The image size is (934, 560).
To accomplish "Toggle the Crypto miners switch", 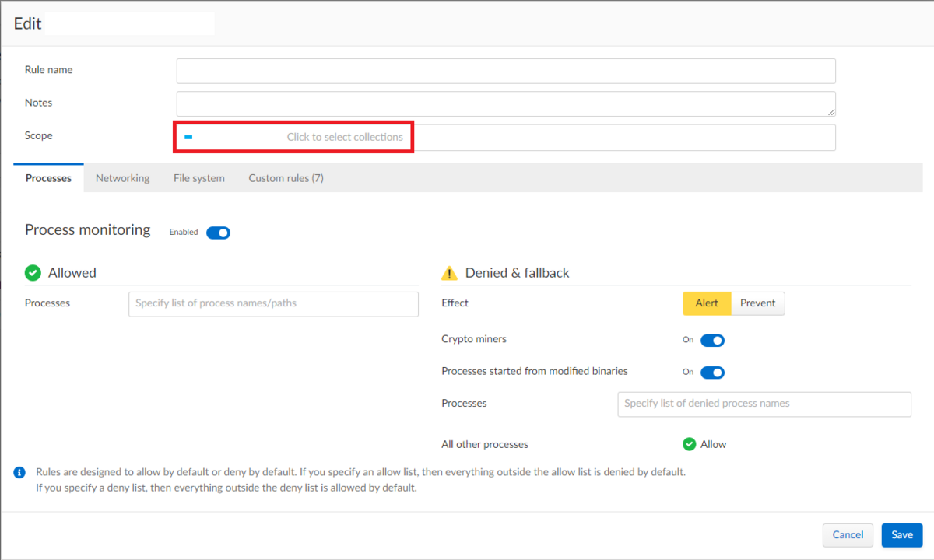I will pos(712,340).
